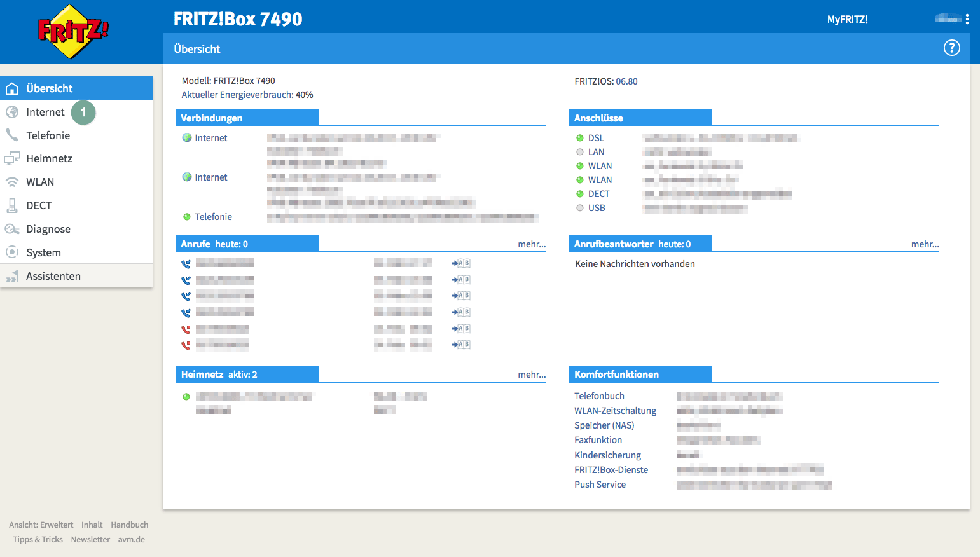Click the Heimnetz active device green indicator
Image resolution: width=980 pixels, height=557 pixels.
186,397
